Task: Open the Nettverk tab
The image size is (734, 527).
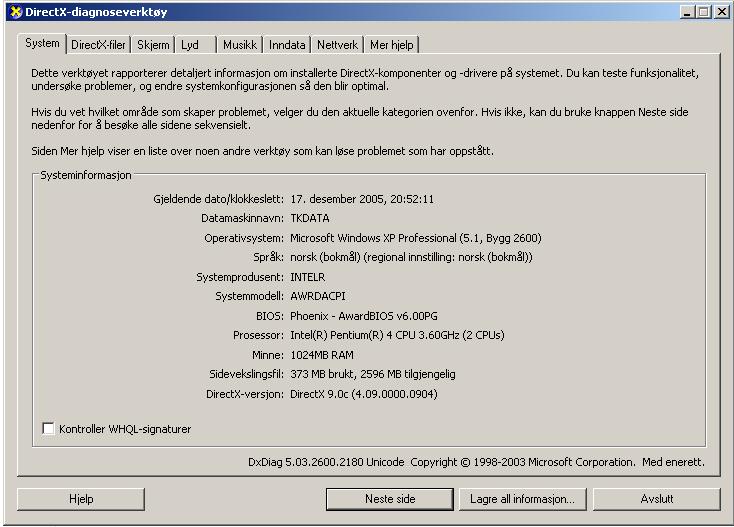Action: click(337, 45)
